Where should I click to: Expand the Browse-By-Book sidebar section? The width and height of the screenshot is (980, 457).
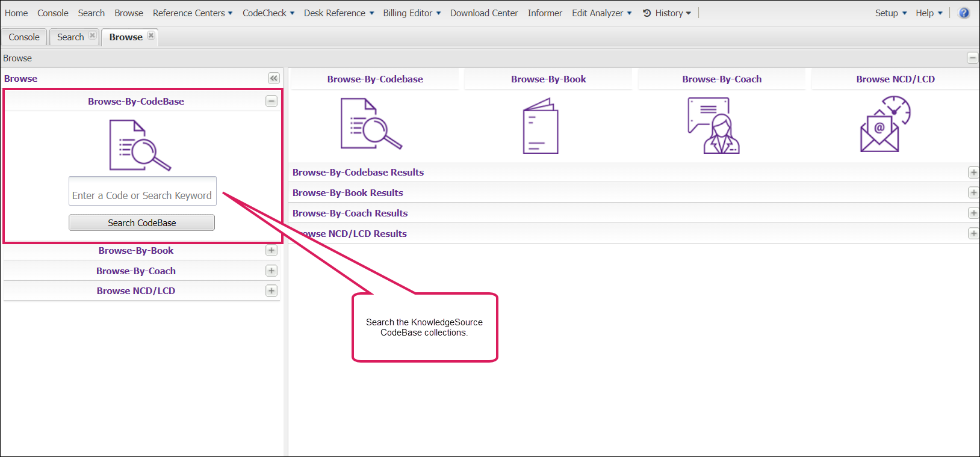(x=271, y=250)
